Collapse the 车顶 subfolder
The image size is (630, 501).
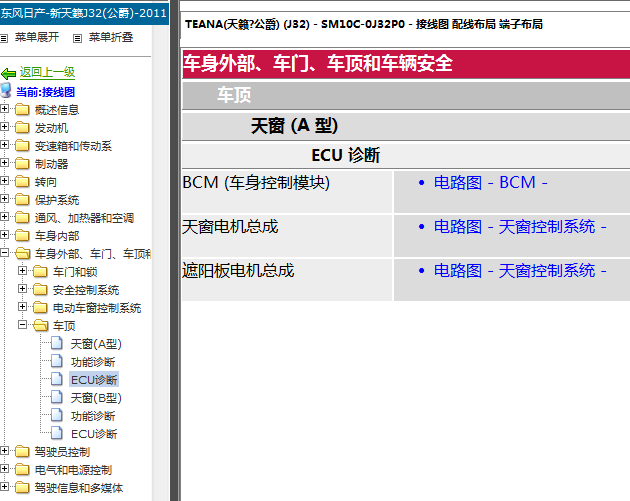[x=22, y=325]
